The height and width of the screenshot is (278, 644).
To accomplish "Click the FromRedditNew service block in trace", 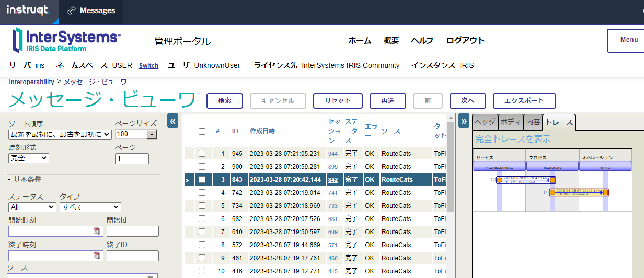I will 499,166.
